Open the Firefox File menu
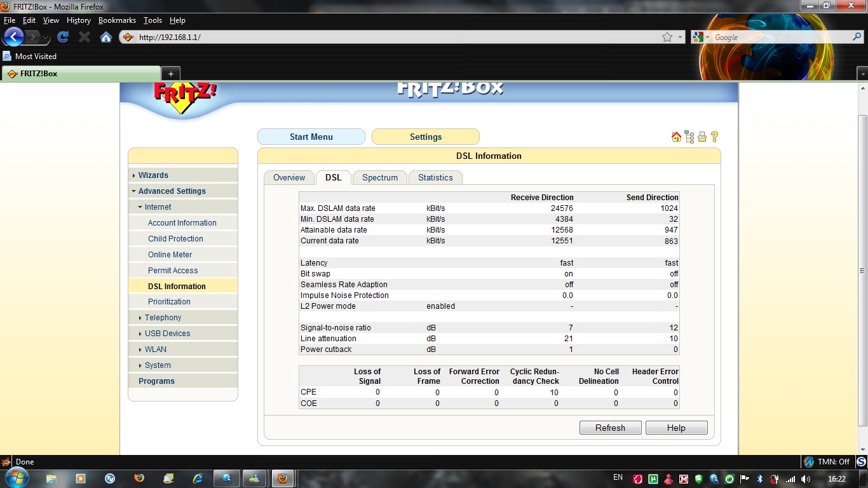Image resolution: width=868 pixels, height=488 pixels. pos(9,20)
